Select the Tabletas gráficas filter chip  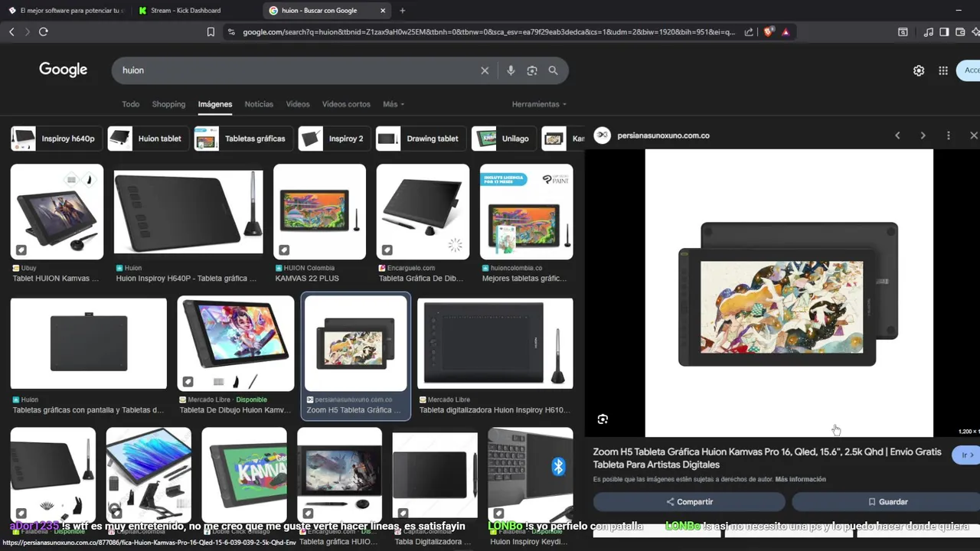pyautogui.click(x=243, y=139)
